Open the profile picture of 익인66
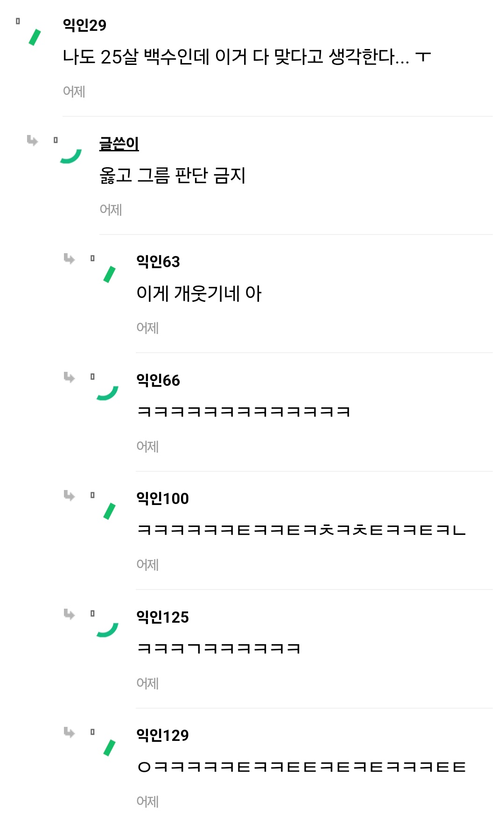This screenshot has height=824, width=504. click(x=107, y=393)
